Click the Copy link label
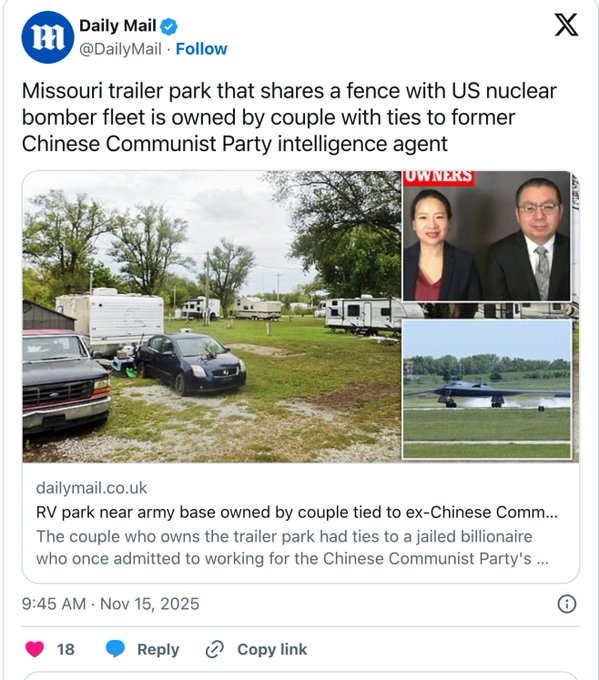This screenshot has width=599, height=680. [272, 649]
